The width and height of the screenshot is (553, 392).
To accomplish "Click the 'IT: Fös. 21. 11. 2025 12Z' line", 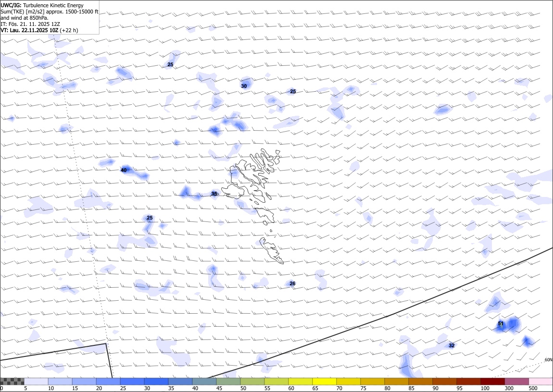I will tap(30, 24).
